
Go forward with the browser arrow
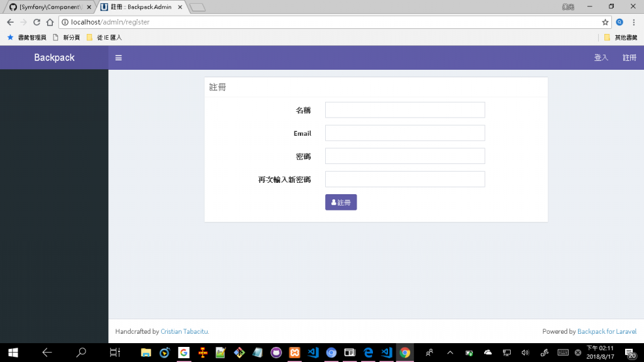click(23, 22)
